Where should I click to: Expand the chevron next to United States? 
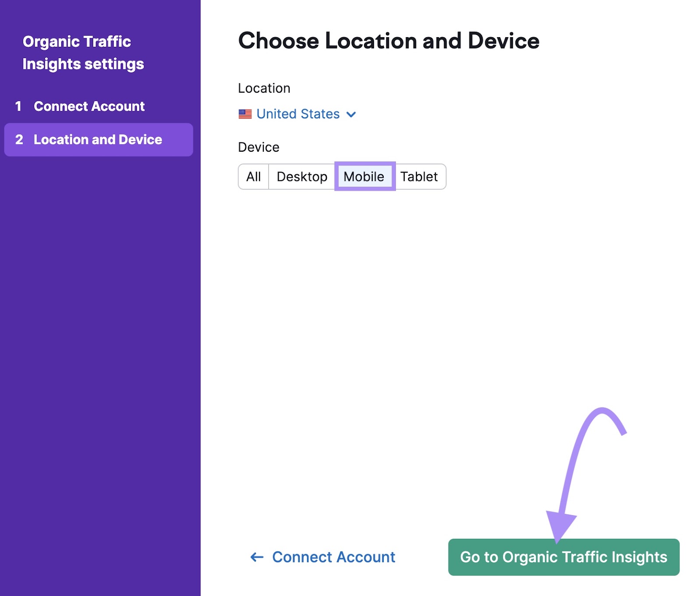click(x=351, y=115)
